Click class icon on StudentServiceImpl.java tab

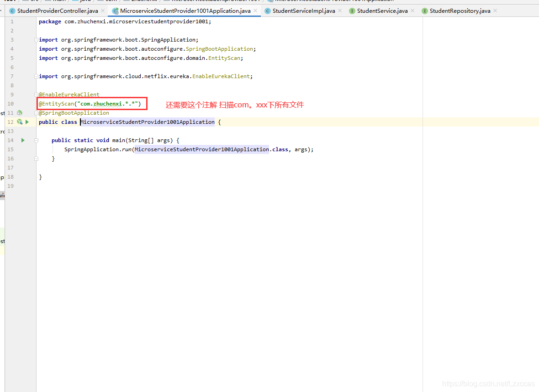click(x=267, y=11)
